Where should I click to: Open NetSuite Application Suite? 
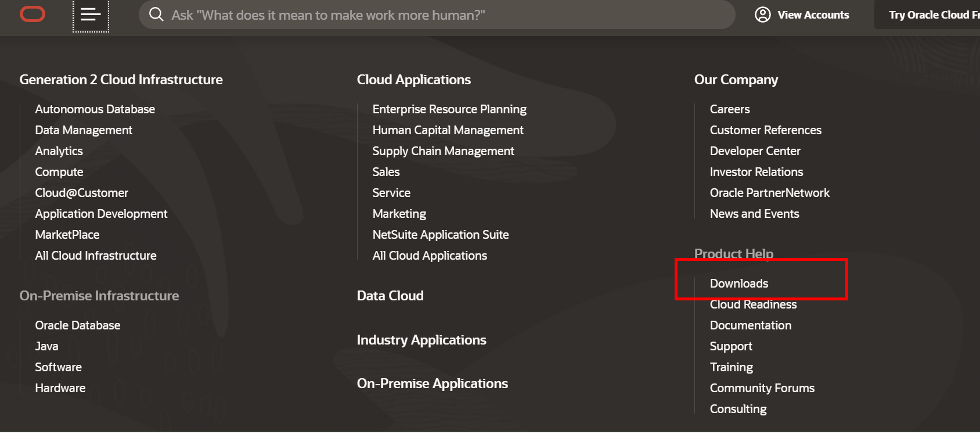pos(441,235)
